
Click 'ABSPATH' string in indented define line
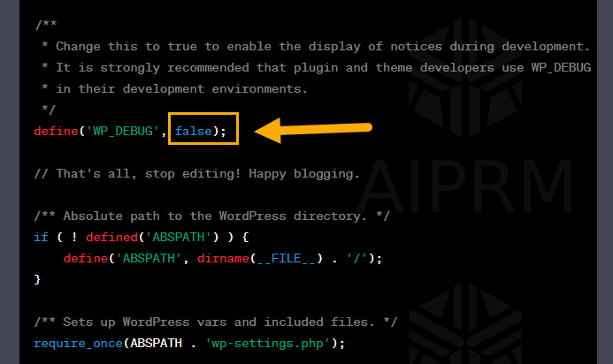click(149, 258)
